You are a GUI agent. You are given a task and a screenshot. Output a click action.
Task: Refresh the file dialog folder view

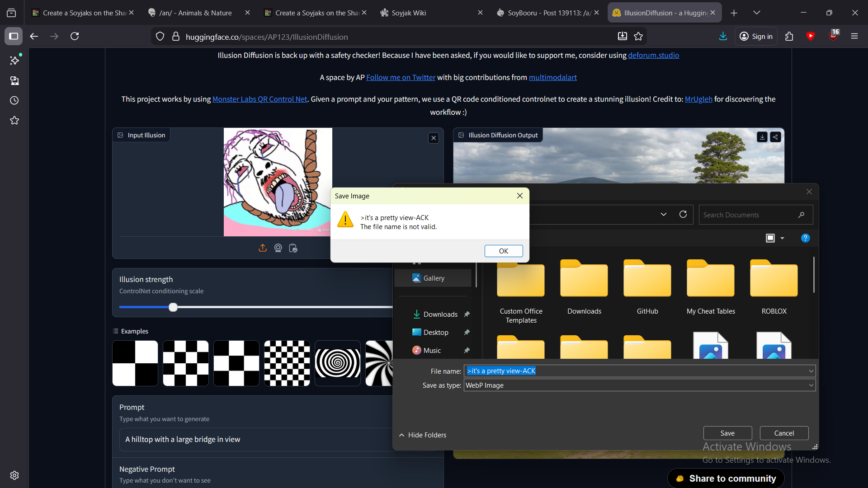pyautogui.click(x=683, y=214)
